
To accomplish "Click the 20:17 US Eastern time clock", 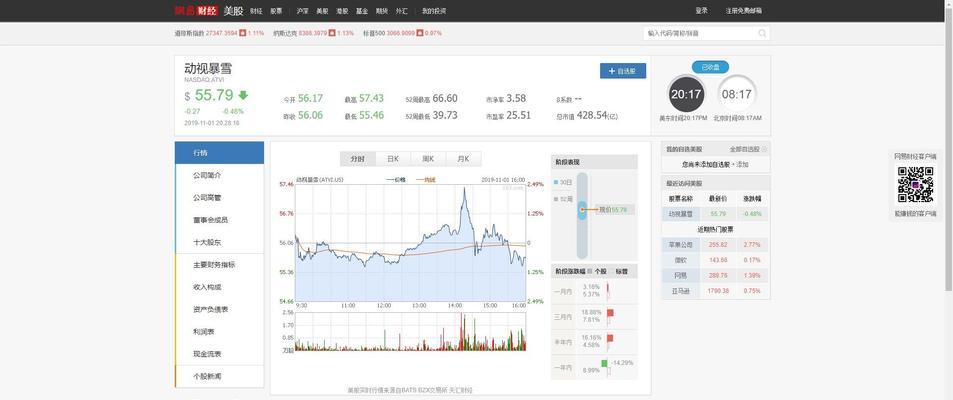I will pyautogui.click(x=686, y=94).
